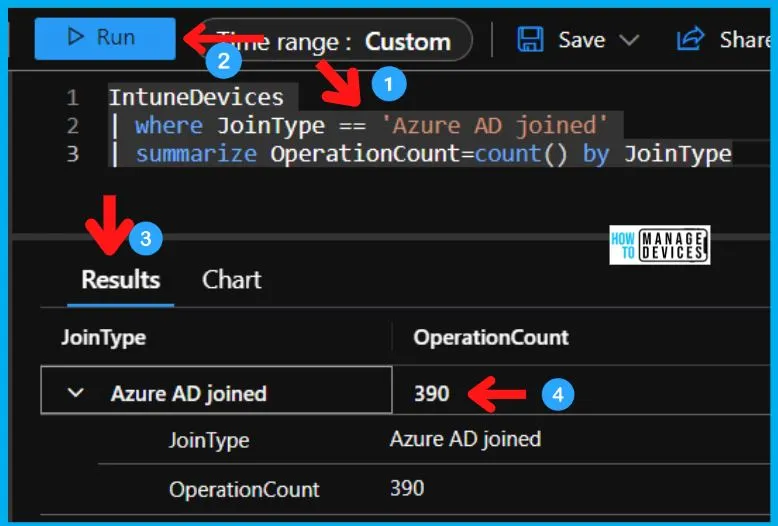Sort by the OperationCount column header
This screenshot has height=526, width=778.
pyautogui.click(x=491, y=337)
